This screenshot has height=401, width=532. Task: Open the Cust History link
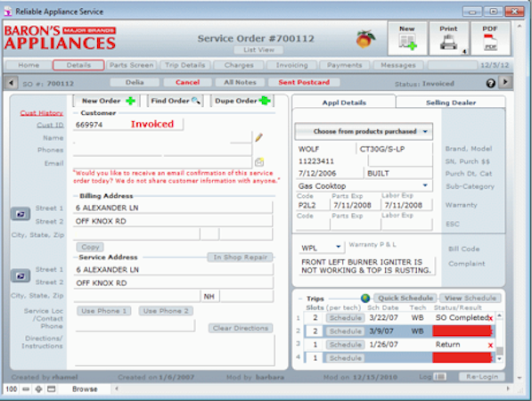pyautogui.click(x=42, y=113)
